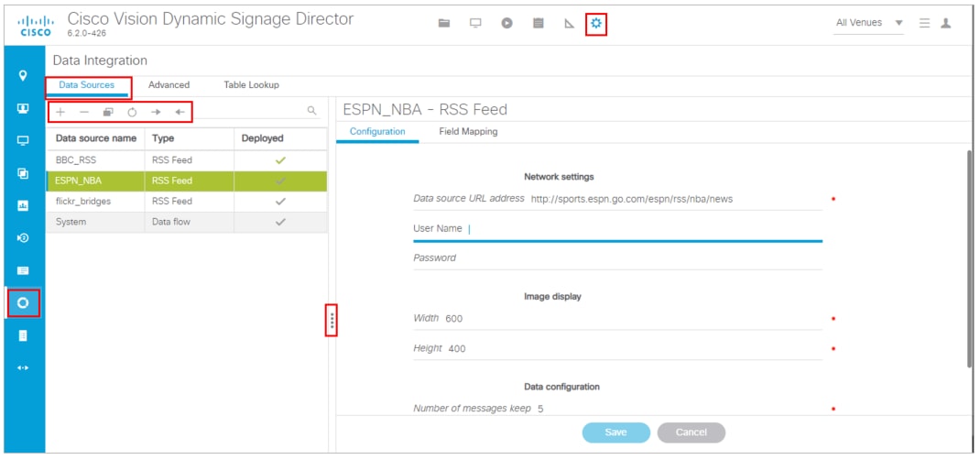The width and height of the screenshot is (980, 460).
Task: Click the triangle ruler icon in header
Action: [570, 24]
